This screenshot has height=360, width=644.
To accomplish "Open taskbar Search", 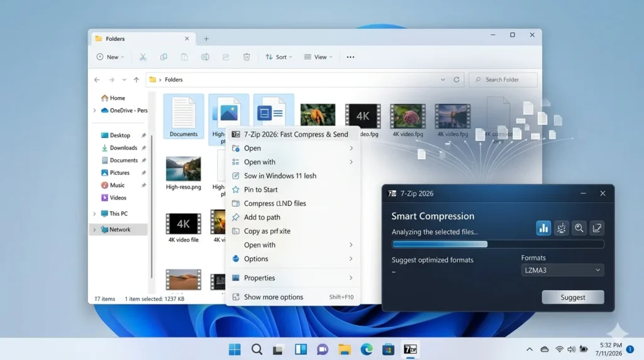I will click(257, 349).
